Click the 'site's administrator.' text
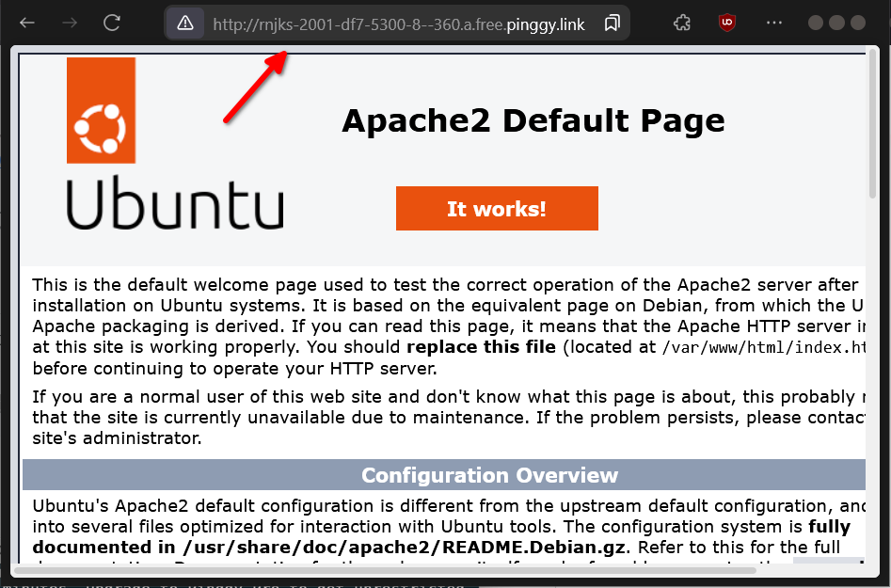Screen dimensions: 891x588 click(117, 438)
